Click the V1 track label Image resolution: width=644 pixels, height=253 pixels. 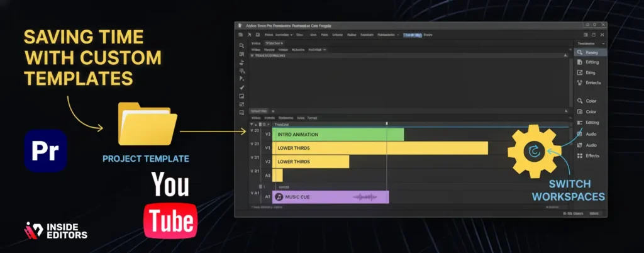tap(268, 148)
